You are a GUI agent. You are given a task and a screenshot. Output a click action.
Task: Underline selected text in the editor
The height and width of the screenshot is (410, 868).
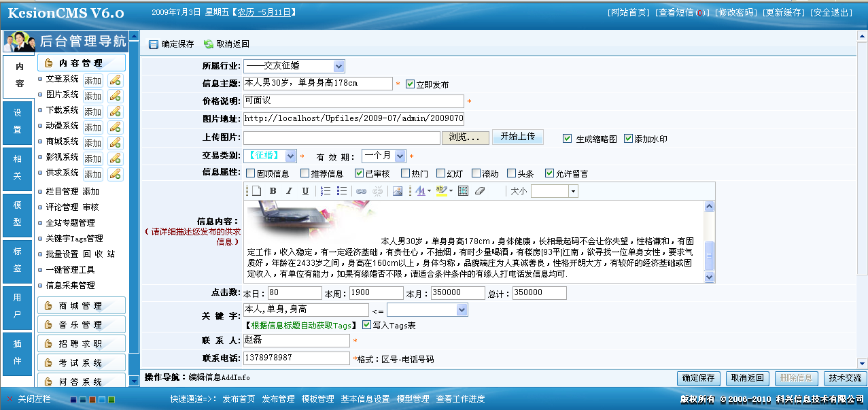pos(305,192)
